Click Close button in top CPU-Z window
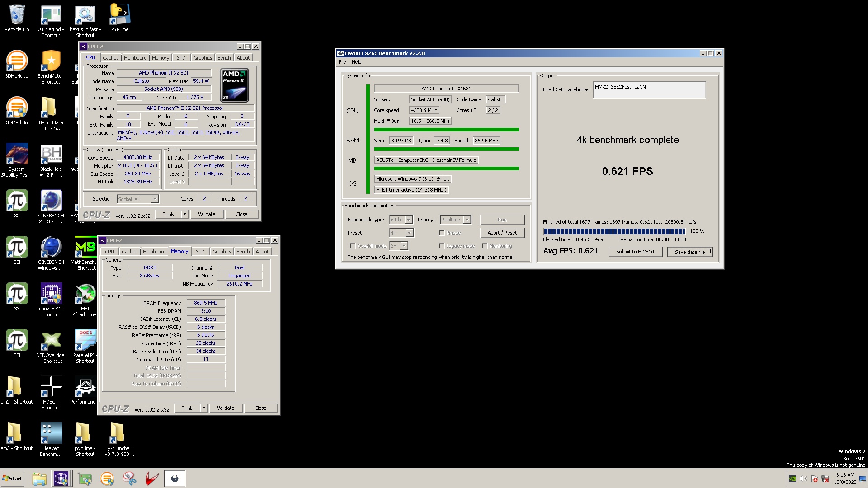The height and width of the screenshot is (488, 868). (241, 214)
